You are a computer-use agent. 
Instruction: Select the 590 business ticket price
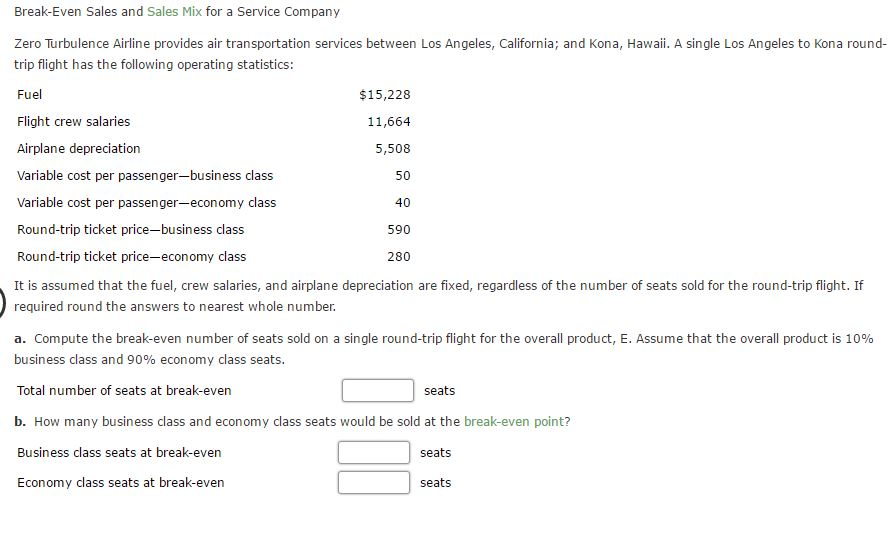point(398,230)
